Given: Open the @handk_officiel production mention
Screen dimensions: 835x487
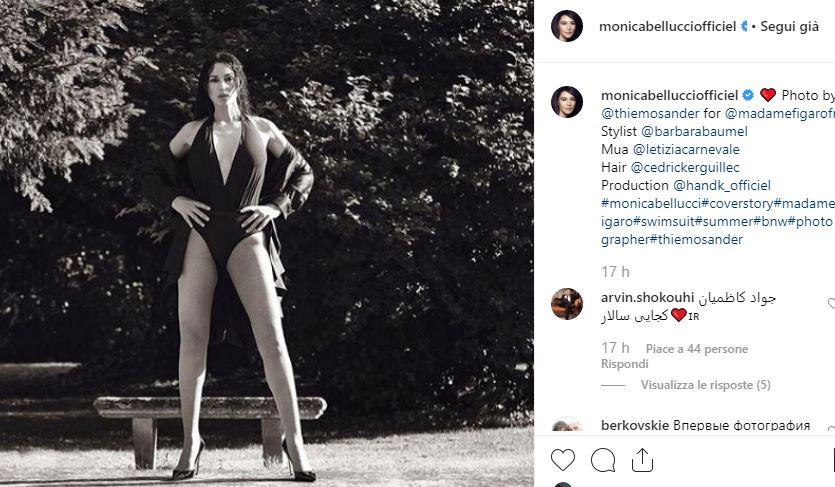Looking at the screenshot, I should pos(722,185).
